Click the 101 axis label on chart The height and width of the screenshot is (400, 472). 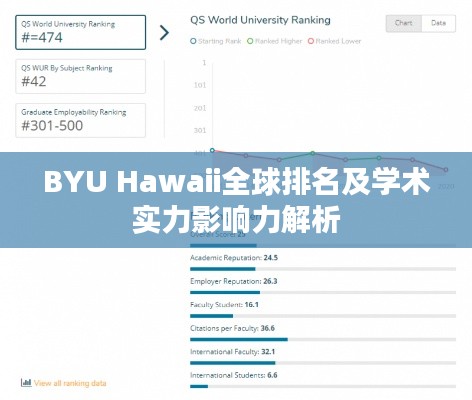point(200,85)
